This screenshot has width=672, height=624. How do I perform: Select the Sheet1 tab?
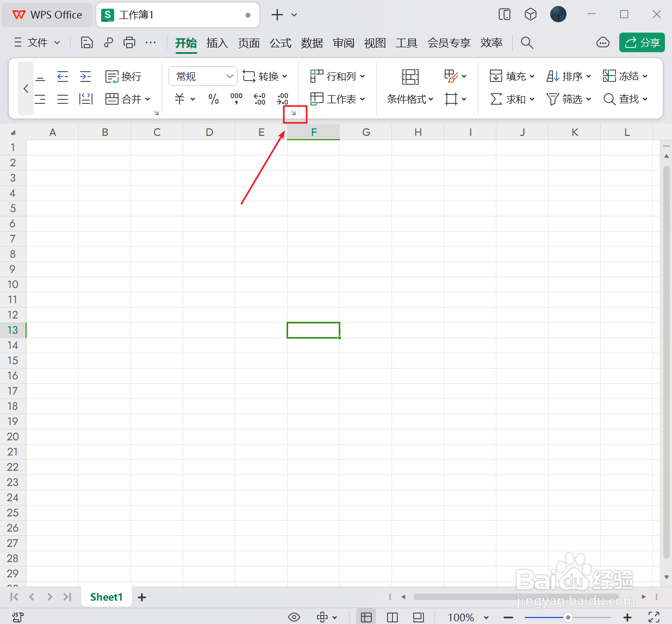[107, 597]
